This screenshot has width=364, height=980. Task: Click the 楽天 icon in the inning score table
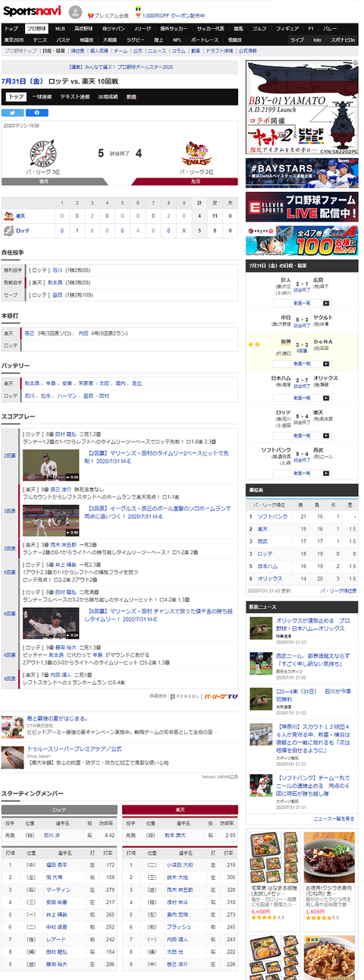pos(9,216)
